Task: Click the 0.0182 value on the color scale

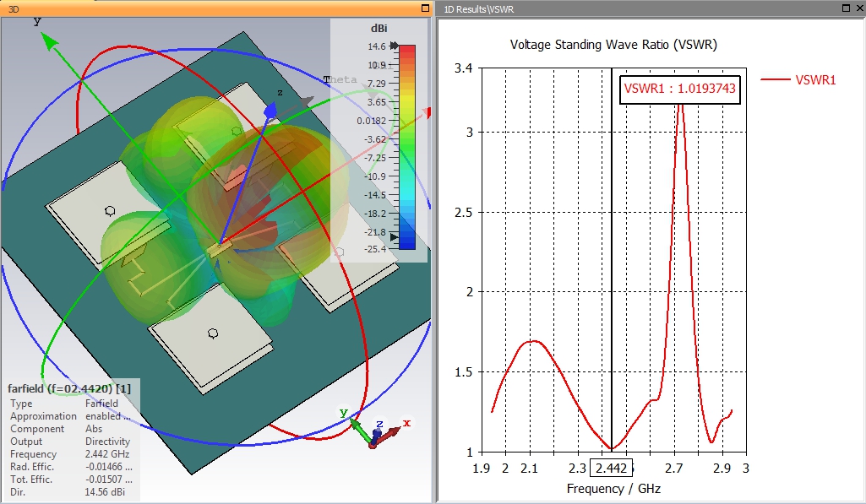Action: (x=371, y=121)
